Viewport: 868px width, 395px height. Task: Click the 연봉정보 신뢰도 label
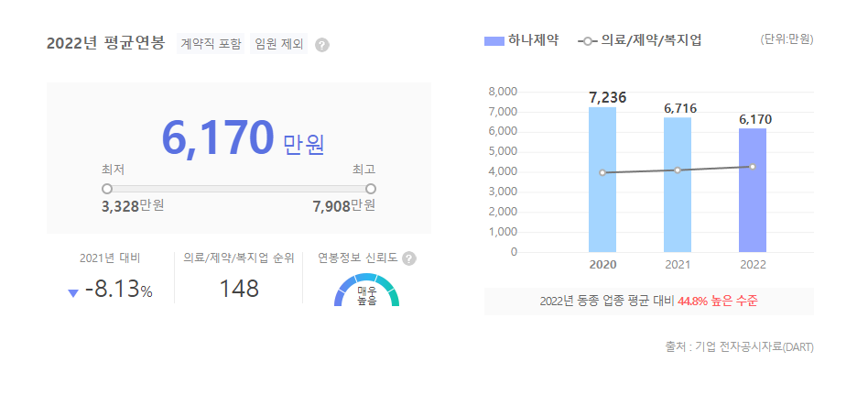(358, 258)
